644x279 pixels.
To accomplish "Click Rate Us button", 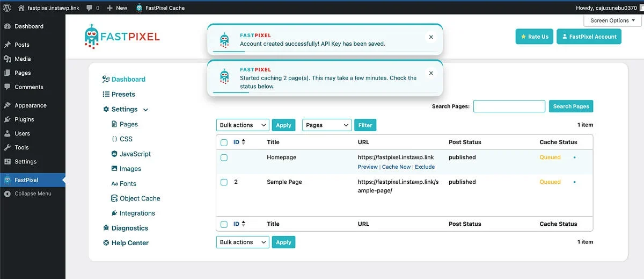I will [535, 37].
